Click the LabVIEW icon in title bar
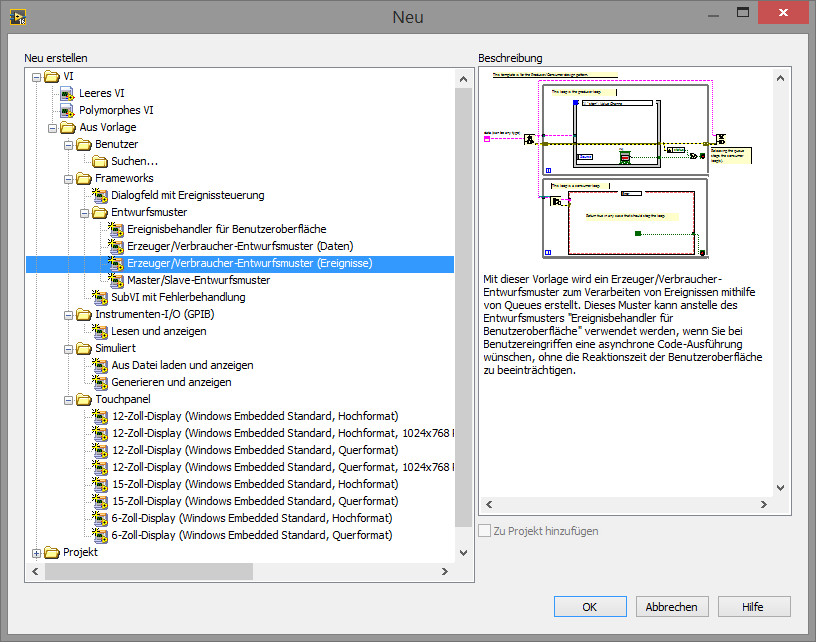This screenshot has width=816, height=642. click(16, 16)
